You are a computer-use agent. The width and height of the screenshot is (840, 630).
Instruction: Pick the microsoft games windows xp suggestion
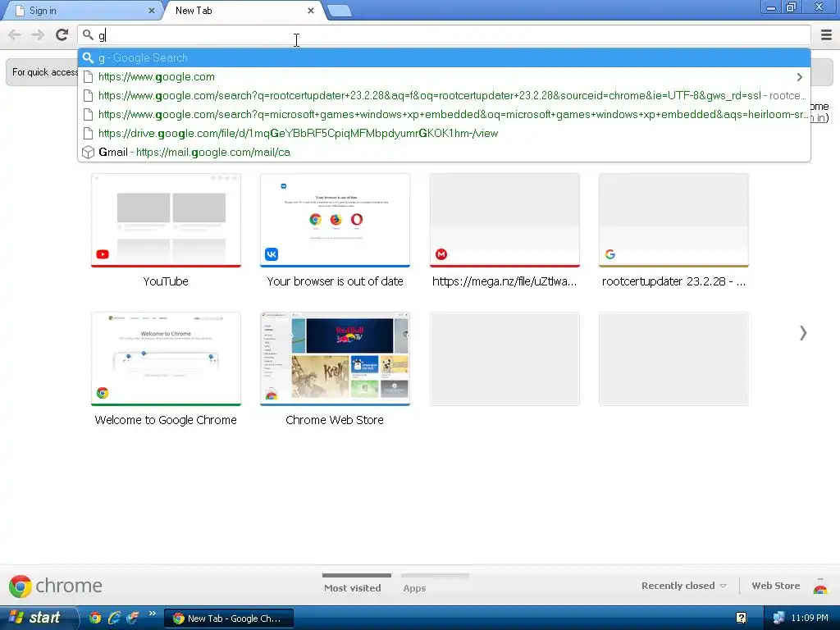pyautogui.click(x=444, y=114)
